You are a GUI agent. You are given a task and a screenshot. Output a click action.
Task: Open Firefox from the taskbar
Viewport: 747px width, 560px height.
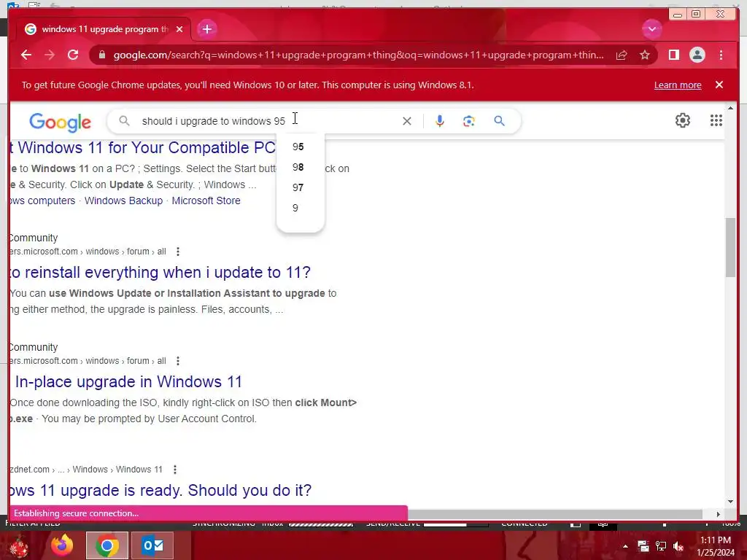tap(62, 545)
